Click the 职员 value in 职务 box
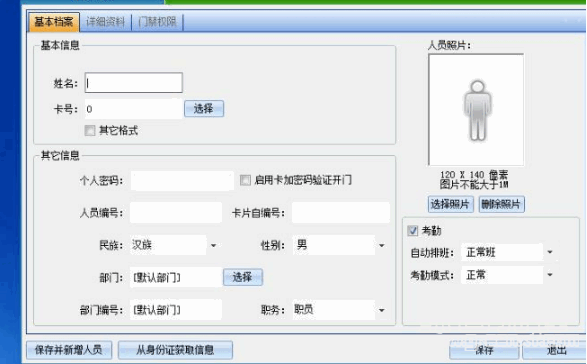 (304, 309)
